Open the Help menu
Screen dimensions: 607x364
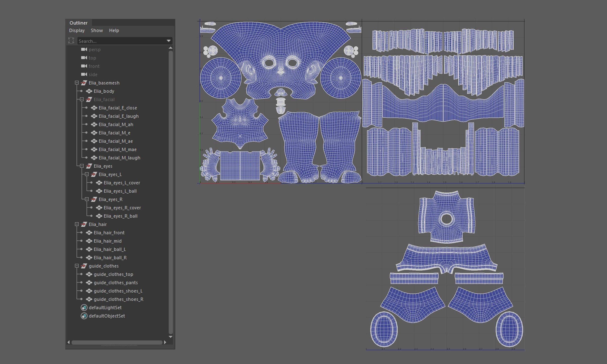114,30
